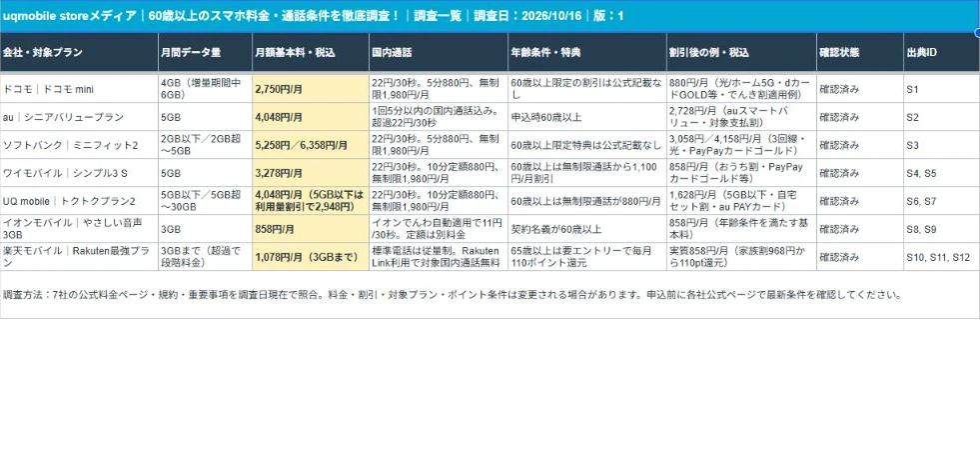Click the source IDs "S4, S5"
This screenshot has height=467, width=980.
click(941, 173)
